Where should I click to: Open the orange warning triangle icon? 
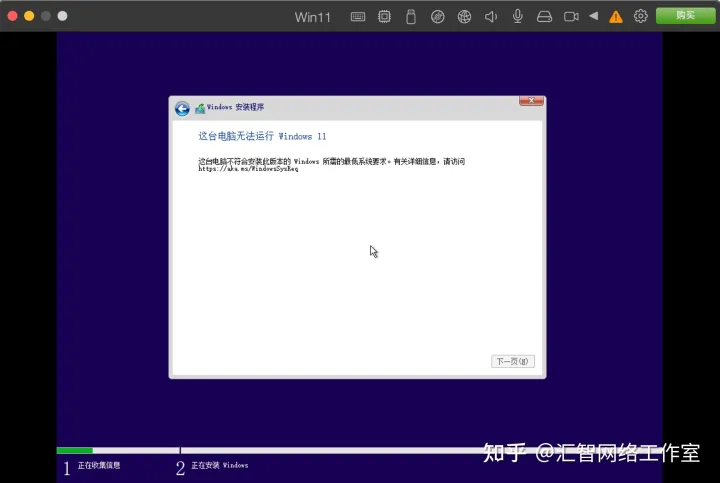click(x=616, y=17)
